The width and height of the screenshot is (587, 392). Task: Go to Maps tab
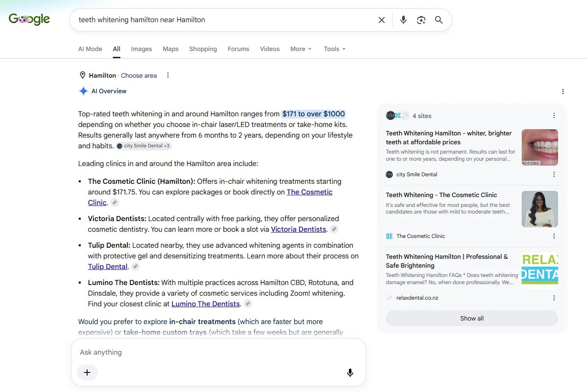[x=171, y=49]
